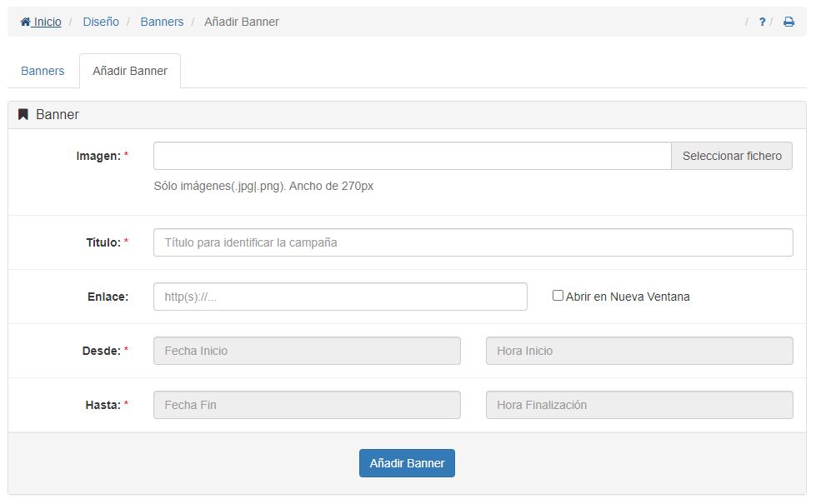Open the Fecha Inicio date field
This screenshot has width=816, height=504.
pyautogui.click(x=307, y=351)
